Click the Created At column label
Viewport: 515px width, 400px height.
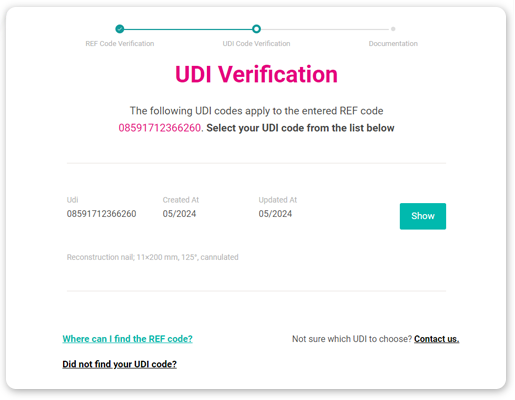pos(181,200)
